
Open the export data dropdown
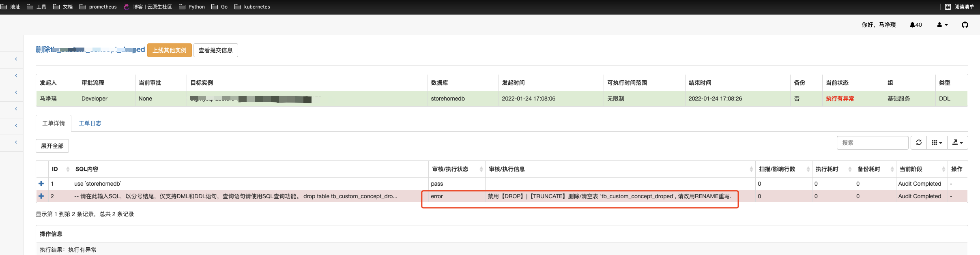point(957,143)
